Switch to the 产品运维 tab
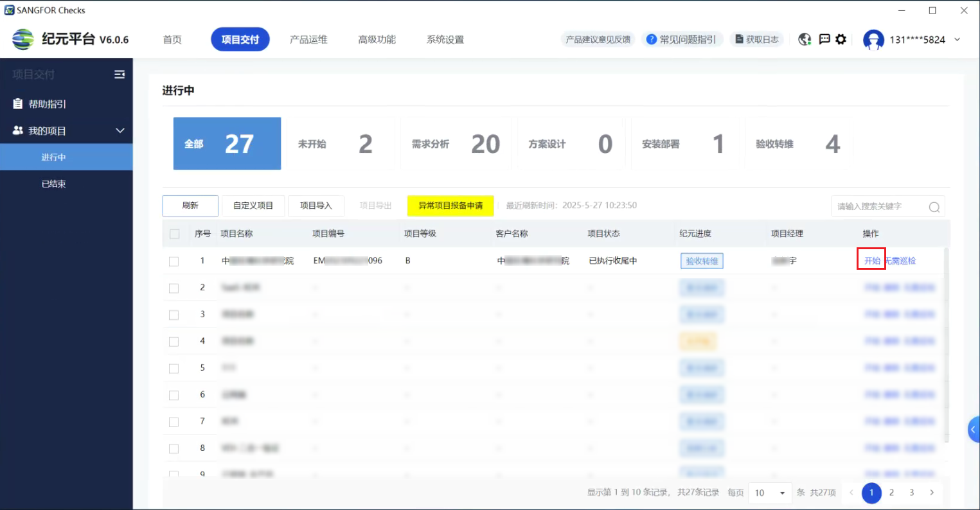 click(308, 40)
